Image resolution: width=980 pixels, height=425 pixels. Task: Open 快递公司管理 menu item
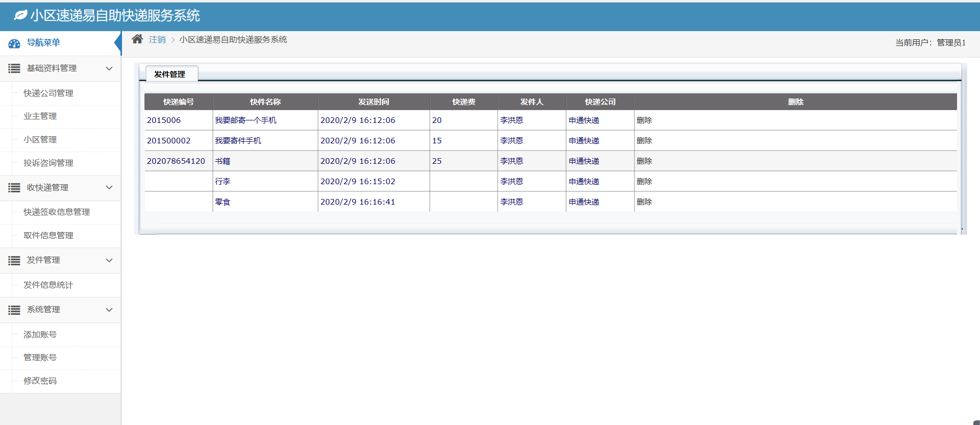click(x=48, y=93)
